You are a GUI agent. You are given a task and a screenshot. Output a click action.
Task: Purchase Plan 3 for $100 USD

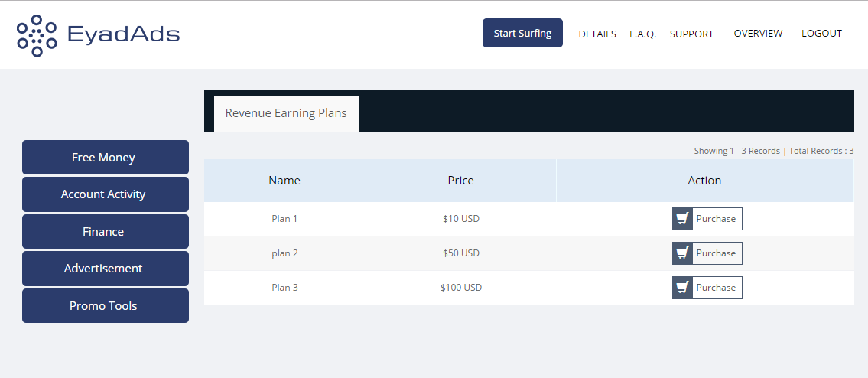point(707,288)
